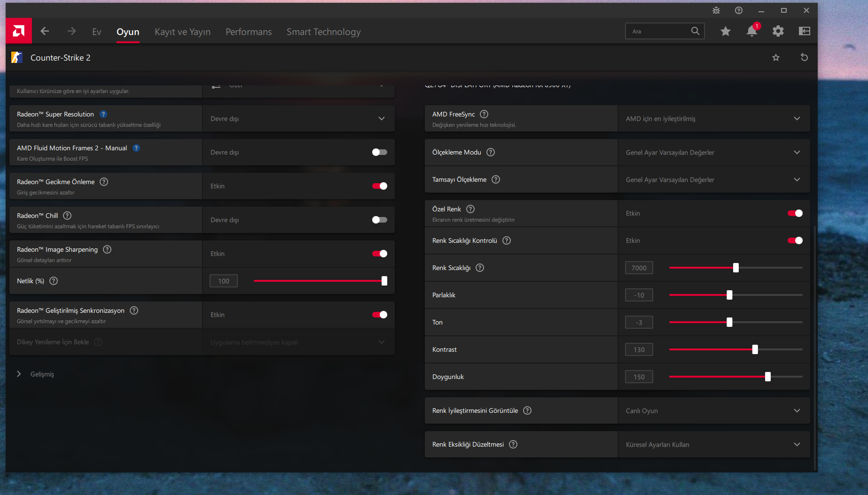Image resolution: width=868 pixels, height=495 pixels.
Task: Click the AMD logo home icon
Action: pyautogui.click(x=19, y=31)
